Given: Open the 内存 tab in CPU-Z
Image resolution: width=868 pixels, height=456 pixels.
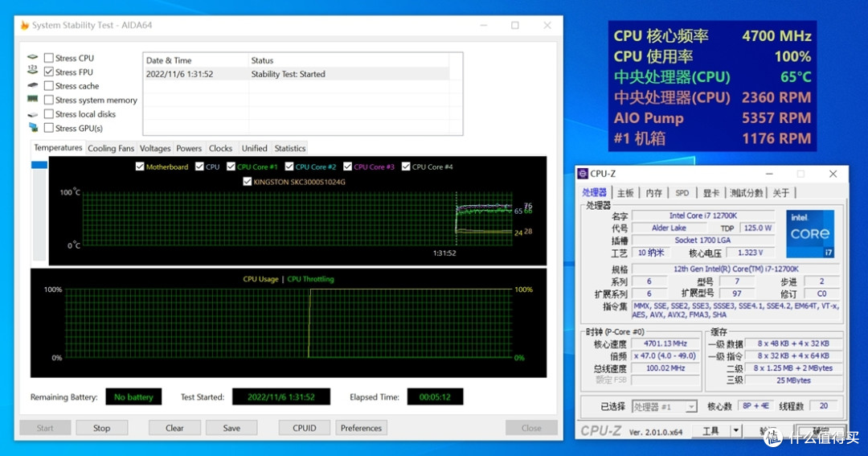Looking at the screenshot, I should tap(653, 193).
